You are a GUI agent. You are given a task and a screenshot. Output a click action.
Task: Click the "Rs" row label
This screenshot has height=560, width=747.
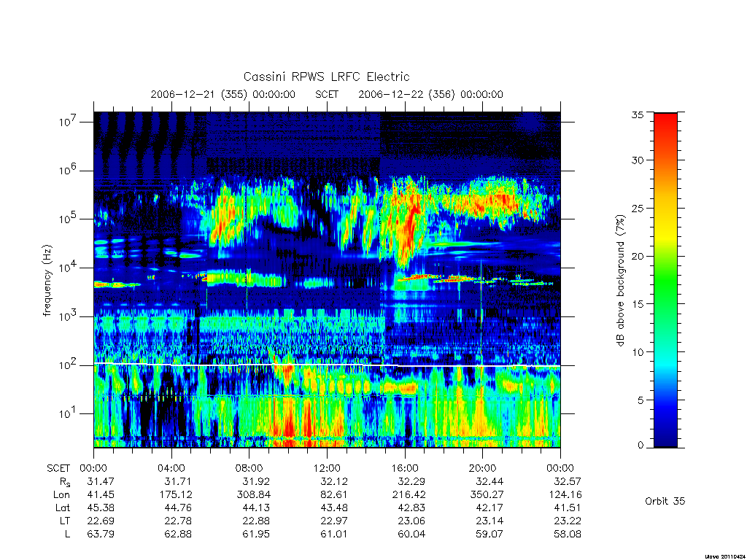coord(65,483)
